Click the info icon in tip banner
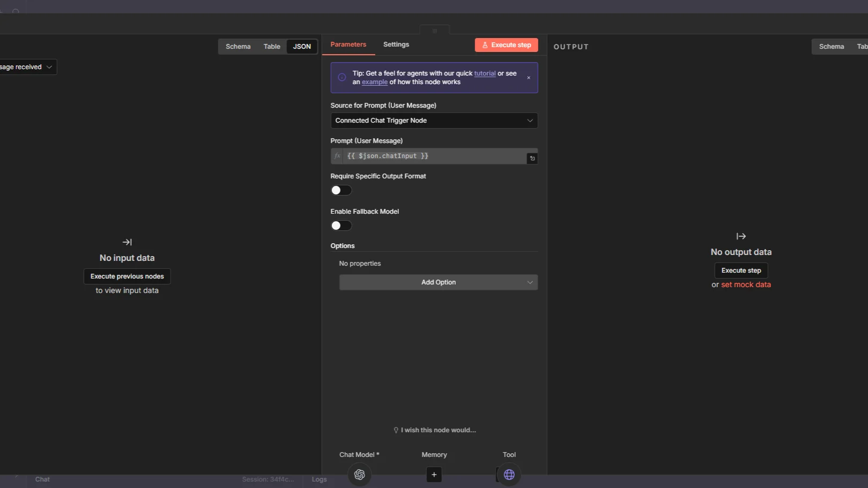 point(342,77)
